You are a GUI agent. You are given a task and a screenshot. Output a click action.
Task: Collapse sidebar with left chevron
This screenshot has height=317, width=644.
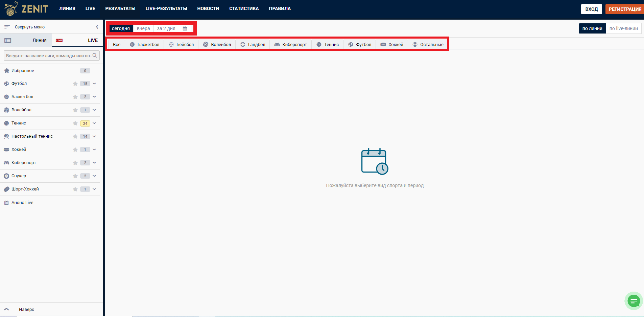point(97,27)
